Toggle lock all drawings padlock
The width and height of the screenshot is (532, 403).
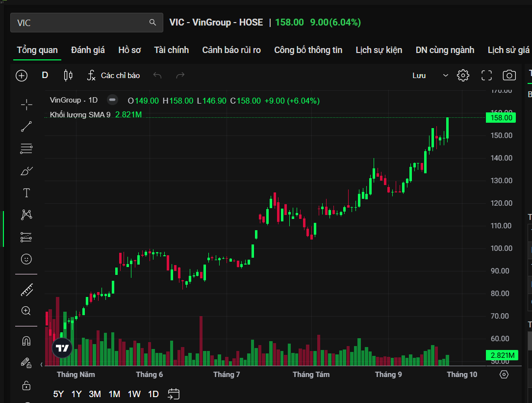(x=26, y=386)
